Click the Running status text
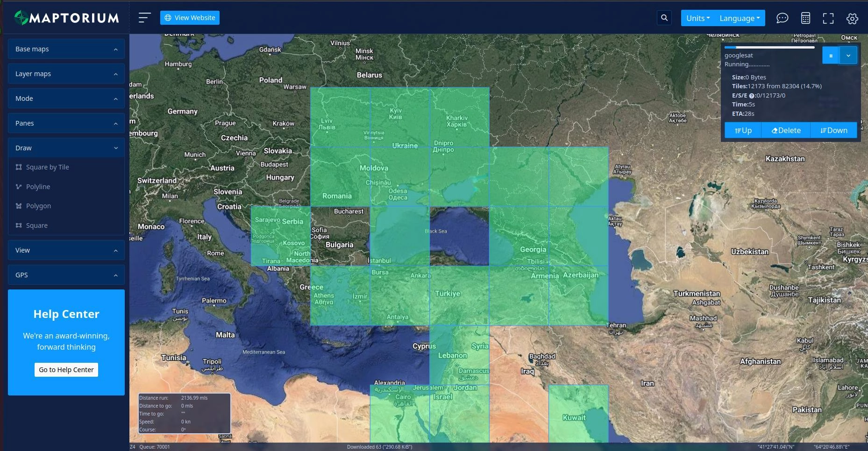The height and width of the screenshot is (451, 868). click(x=747, y=64)
